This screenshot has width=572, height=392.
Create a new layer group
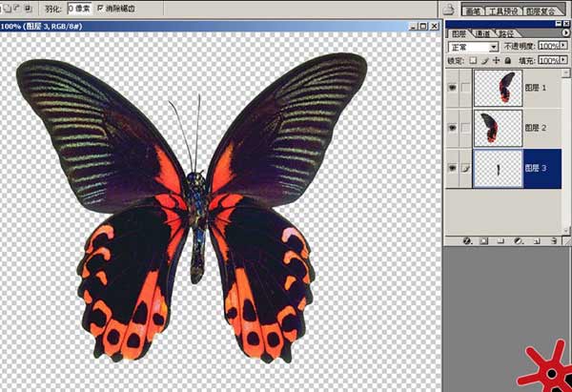pos(501,241)
